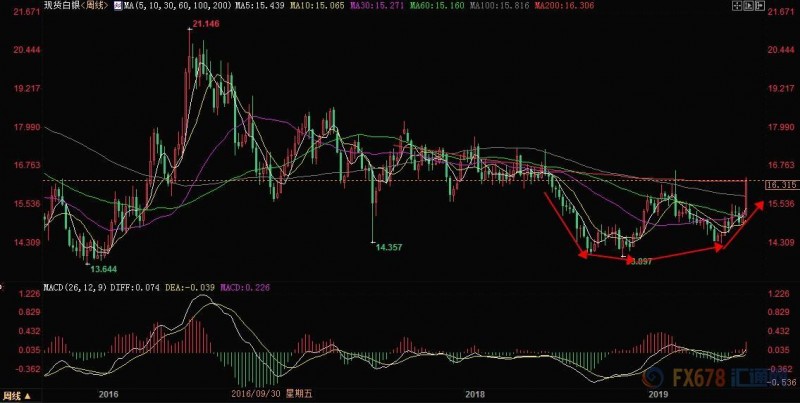800x403 pixels.
Task: Click the MA10:15.065 legend value
Action: (315, 6)
